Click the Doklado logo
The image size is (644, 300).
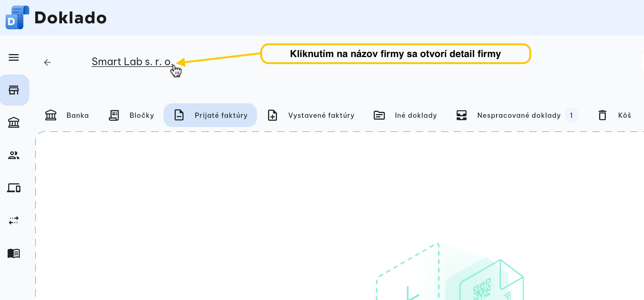coord(17,17)
